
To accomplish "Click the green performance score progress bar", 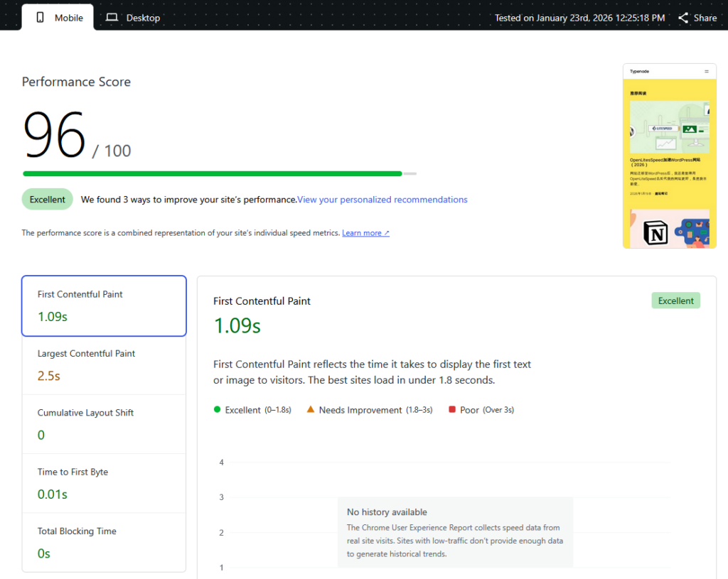I will click(x=212, y=173).
